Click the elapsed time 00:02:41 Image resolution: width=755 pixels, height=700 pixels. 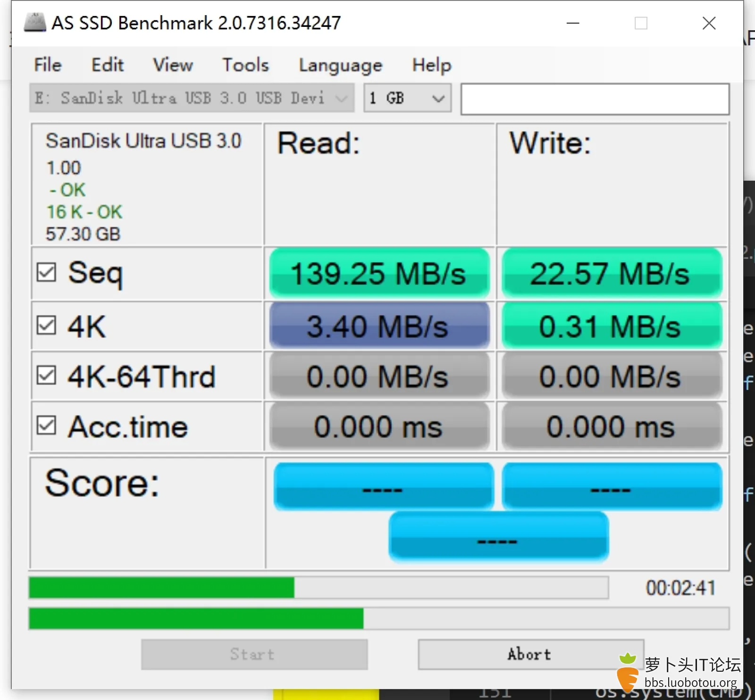(680, 588)
